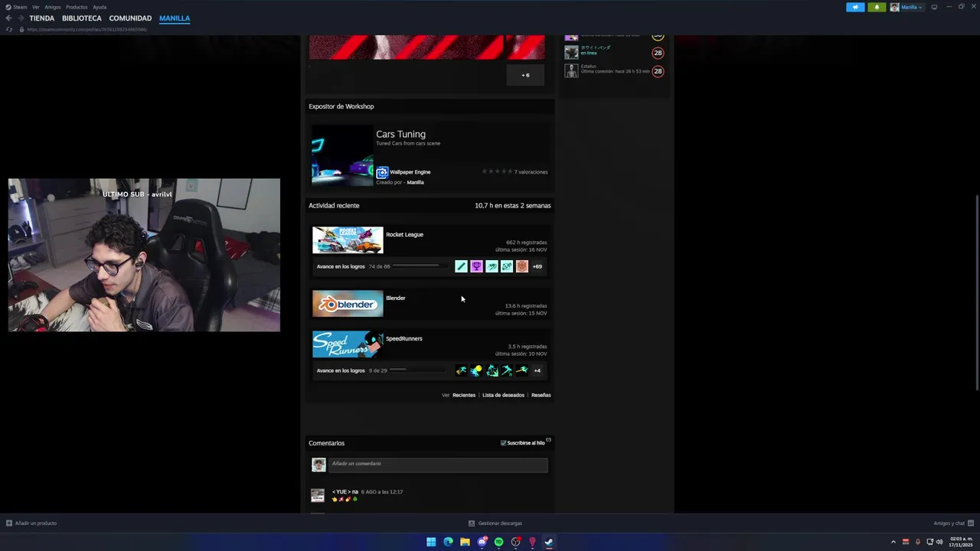This screenshot has width=980, height=551.
Task: Open the Recientes link
Action: coord(464,396)
